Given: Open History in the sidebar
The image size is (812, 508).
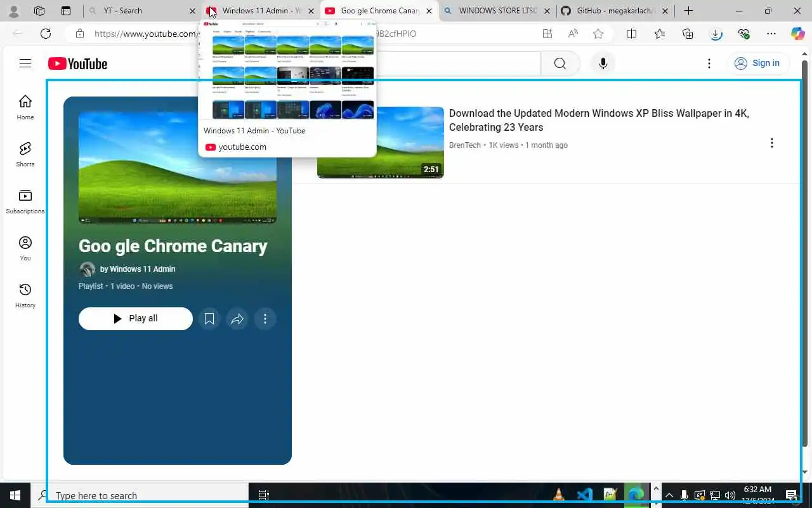Looking at the screenshot, I should (x=25, y=295).
